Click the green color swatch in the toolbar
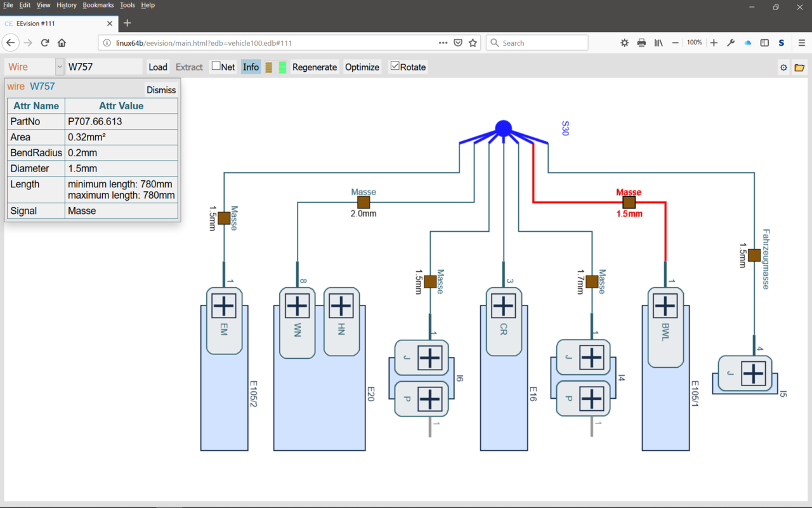This screenshot has width=812, height=508. 282,67
